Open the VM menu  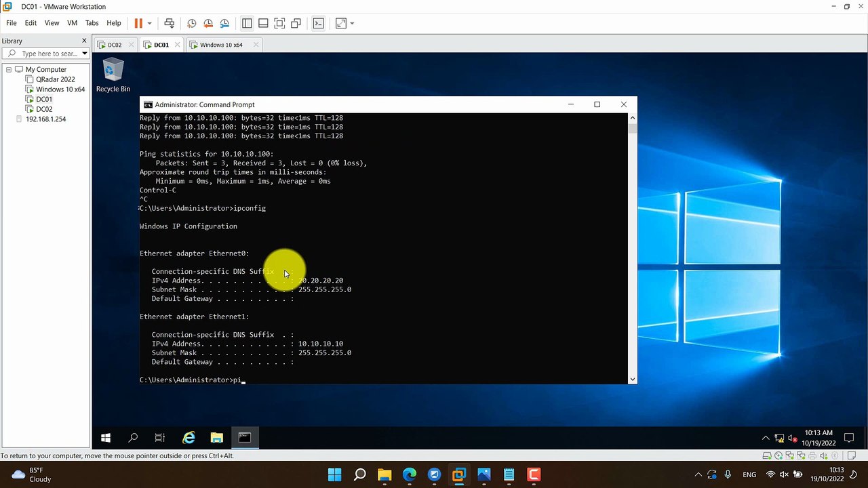[72, 23]
